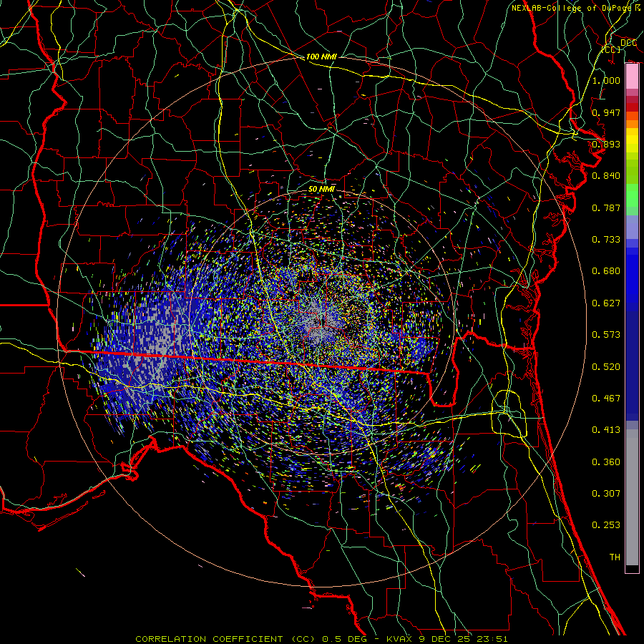Click the [CC] product label above the scale
Viewport: 644px width, 644px height.
coord(611,49)
